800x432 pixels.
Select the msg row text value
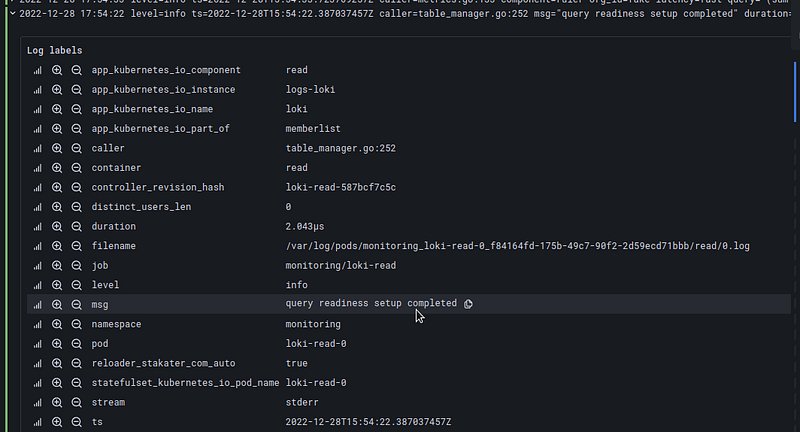click(371, 303)
